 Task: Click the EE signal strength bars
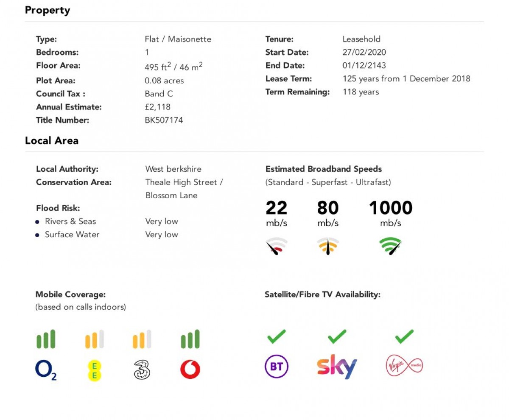[94, 339]
